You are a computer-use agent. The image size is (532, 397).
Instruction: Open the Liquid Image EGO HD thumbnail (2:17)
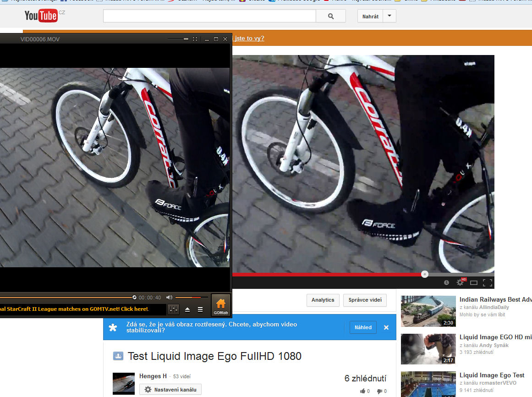coord(428,349)
